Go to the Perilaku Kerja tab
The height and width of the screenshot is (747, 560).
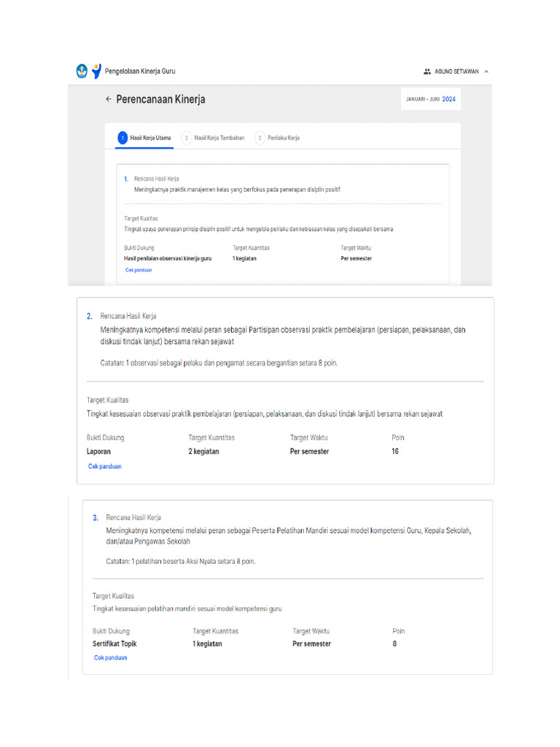(x=283, y=138)
